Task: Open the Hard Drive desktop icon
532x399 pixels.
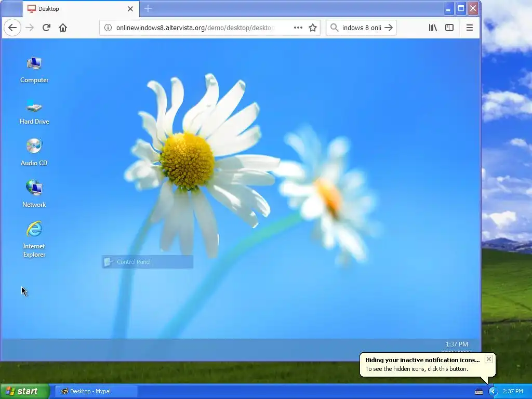Action: tap(34, 112)
